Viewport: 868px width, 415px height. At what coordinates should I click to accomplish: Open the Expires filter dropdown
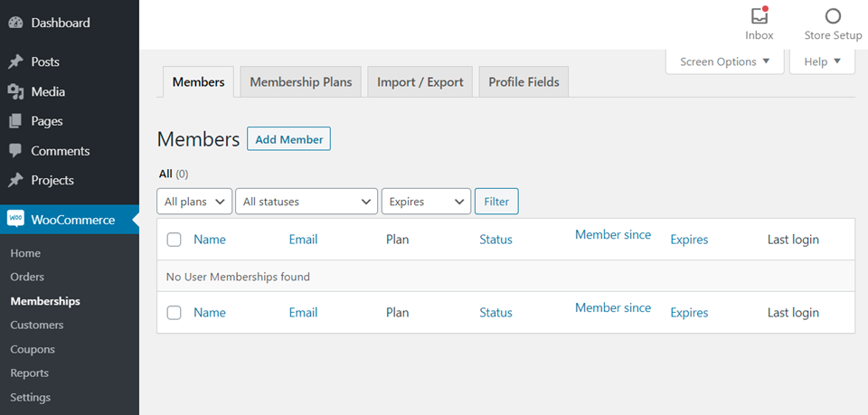click(x=426, y=202)
